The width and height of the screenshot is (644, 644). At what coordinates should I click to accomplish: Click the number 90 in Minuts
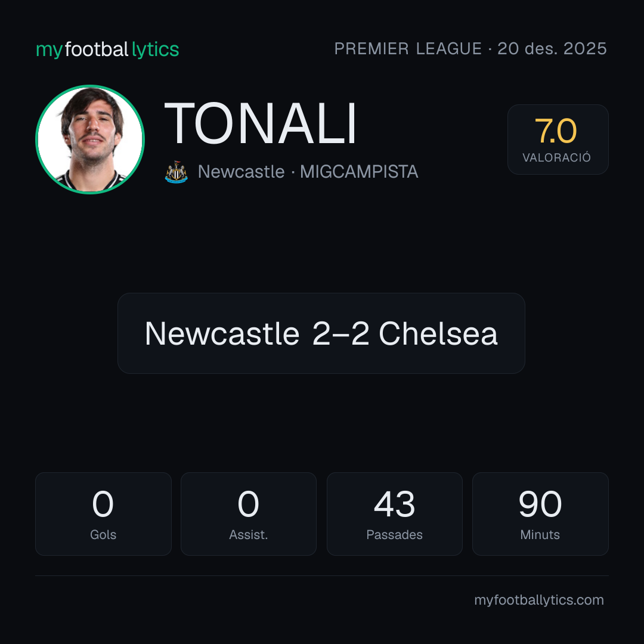540,504
